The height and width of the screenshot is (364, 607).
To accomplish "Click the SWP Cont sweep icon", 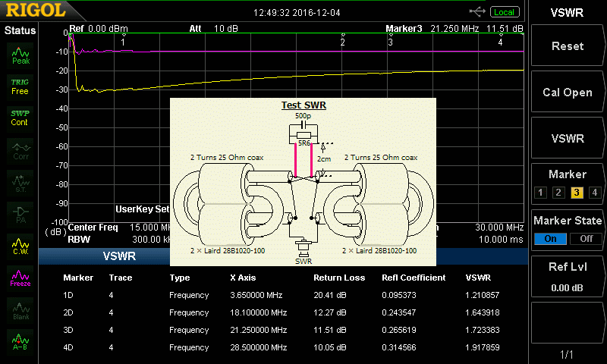I will point(20,118).
